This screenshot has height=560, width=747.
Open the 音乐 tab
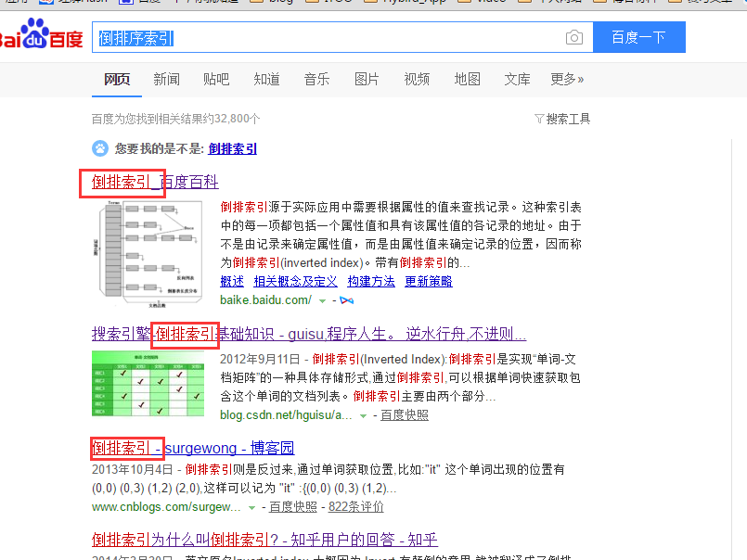pos(316,79)
